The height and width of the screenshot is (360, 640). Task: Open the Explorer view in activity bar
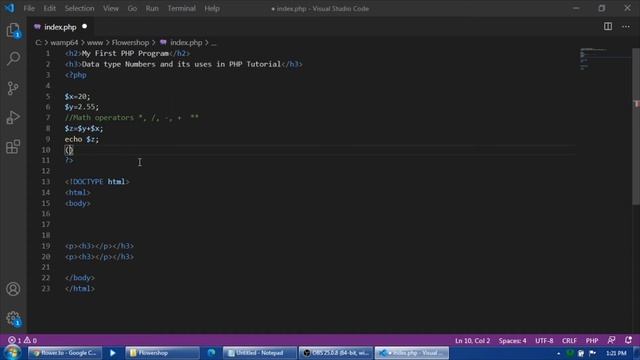tap(13, 30)
